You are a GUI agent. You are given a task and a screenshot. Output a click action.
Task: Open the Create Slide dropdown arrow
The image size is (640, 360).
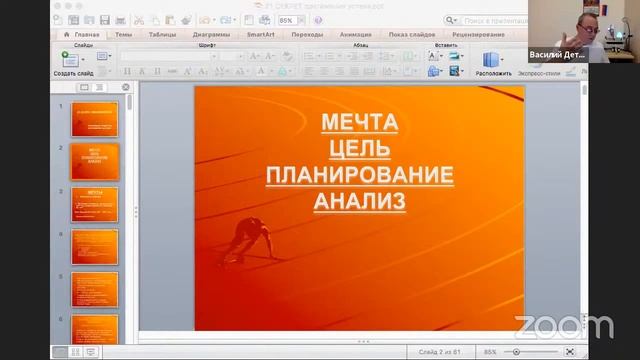coord(83,60)
